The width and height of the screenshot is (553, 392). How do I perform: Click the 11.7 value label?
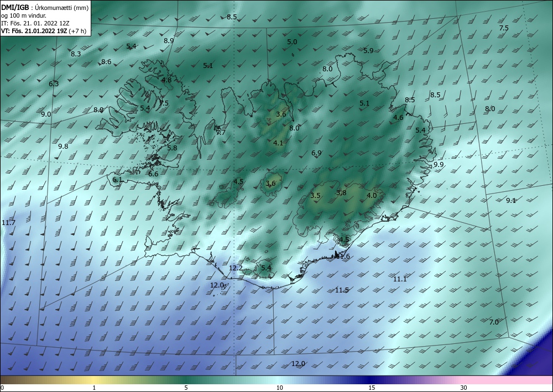point(8,223)
